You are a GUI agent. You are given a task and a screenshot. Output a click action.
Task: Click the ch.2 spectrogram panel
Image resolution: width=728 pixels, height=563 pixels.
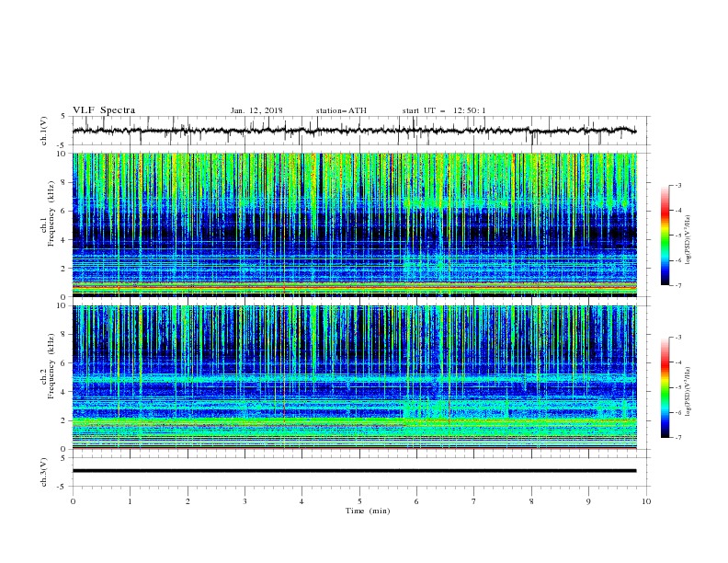(x=354, y=377)
